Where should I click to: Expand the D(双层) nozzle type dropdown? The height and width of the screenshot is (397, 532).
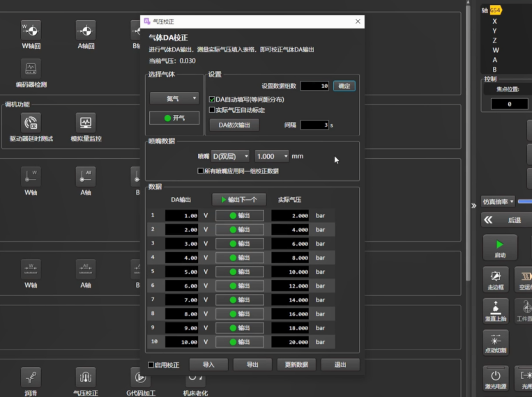coord(230,157)
